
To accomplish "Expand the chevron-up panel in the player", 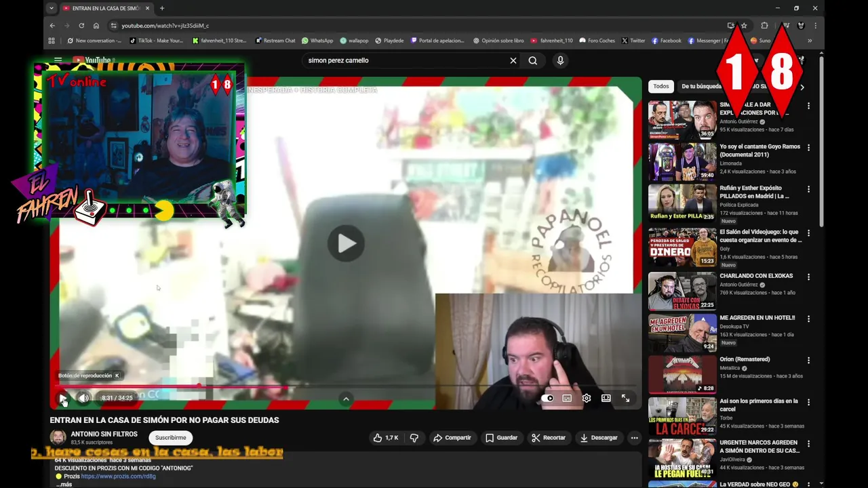I will [x=346, y=399].
